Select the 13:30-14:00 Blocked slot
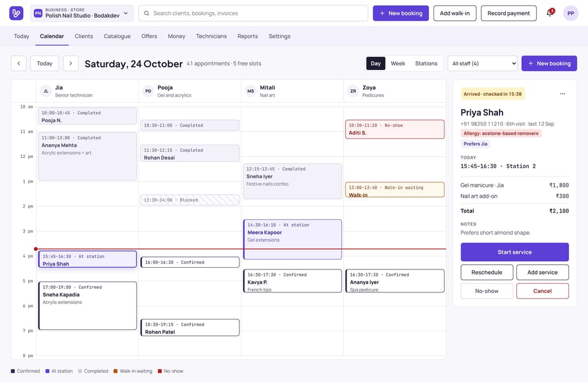This screenshot has height=382, width=588. (x=189, y=200)
